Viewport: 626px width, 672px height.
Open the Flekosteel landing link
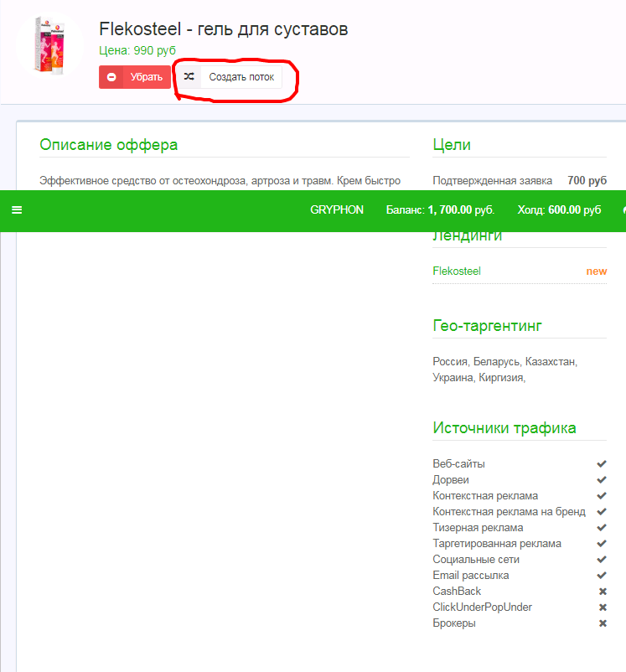[x=457, y=271]
